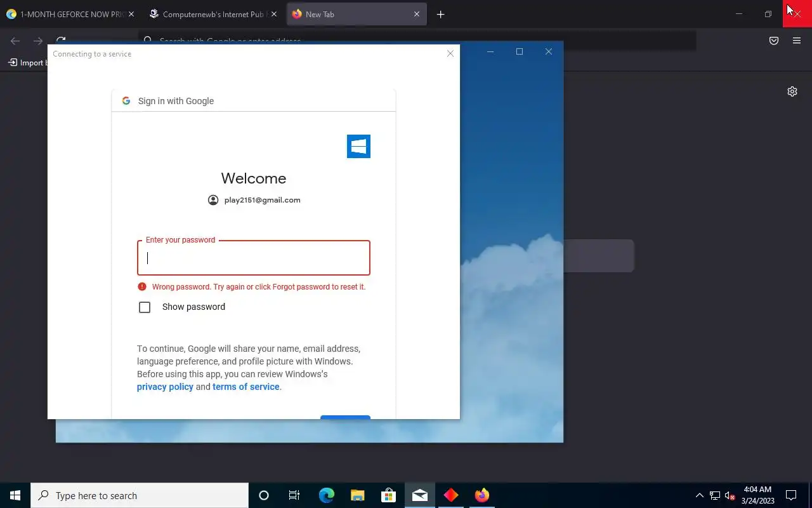Launch Microsoft Edge from taskbar
This screenshot has width=812, height=508.
327,495
